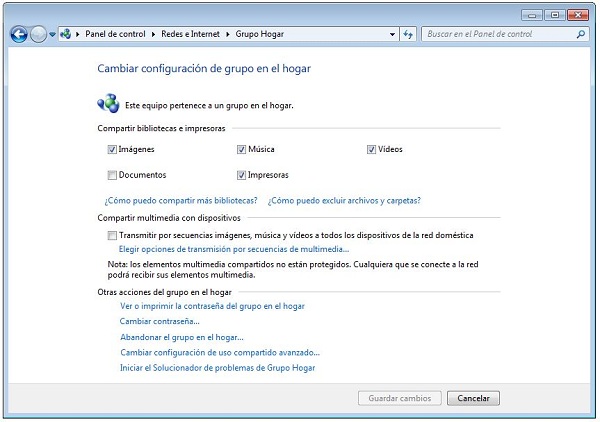Enable sharing of Documentos

click(112, 175)
